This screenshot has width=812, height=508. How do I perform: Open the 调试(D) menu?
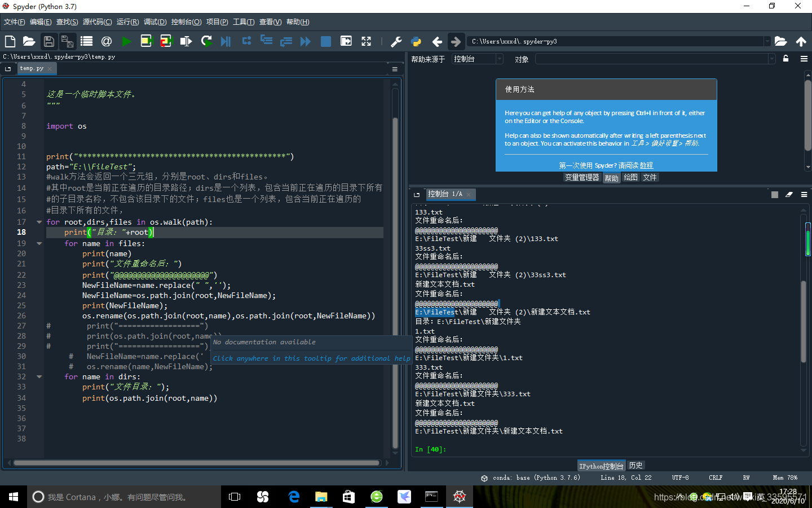click(x=155, y=22)
